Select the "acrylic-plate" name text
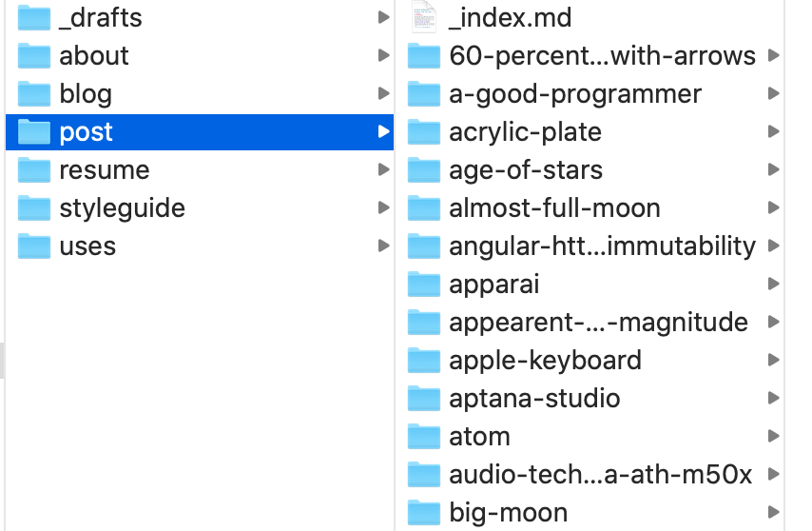This screenshot has width=812, height=531. [x=525, y=132]
